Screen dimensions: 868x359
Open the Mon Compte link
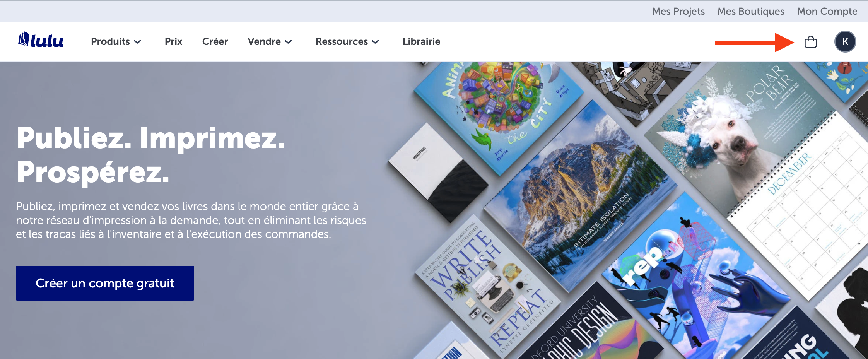[827, 11]
